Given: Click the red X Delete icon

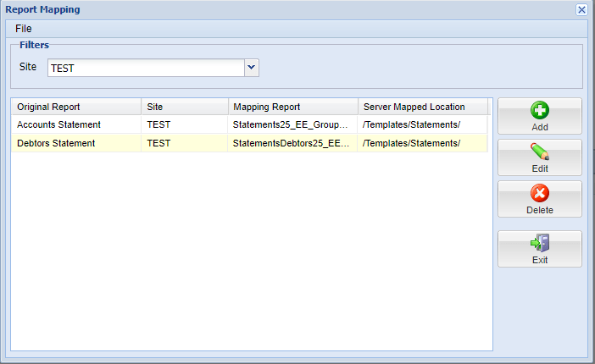Looking at the screenshot, I should (540, 193).
